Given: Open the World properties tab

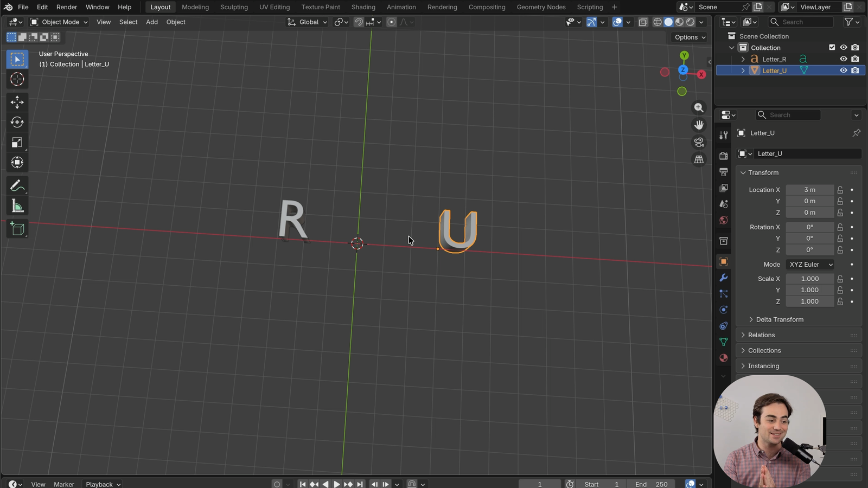Looking at the screenshot, I should tap(723, 221).
